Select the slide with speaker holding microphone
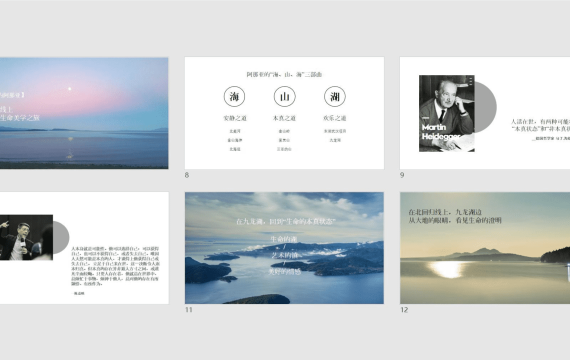 coord(84,248)
